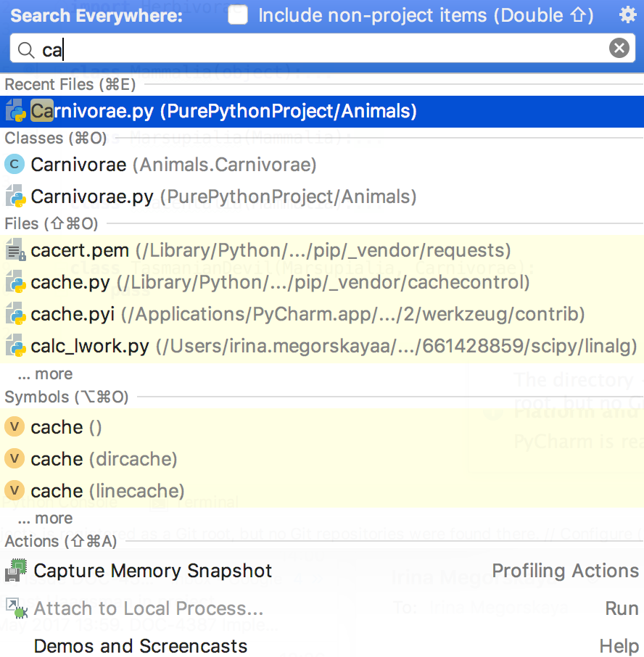Open cache.py from cachecontrol
Screen dimensions: 644x657
pos(70,283)
